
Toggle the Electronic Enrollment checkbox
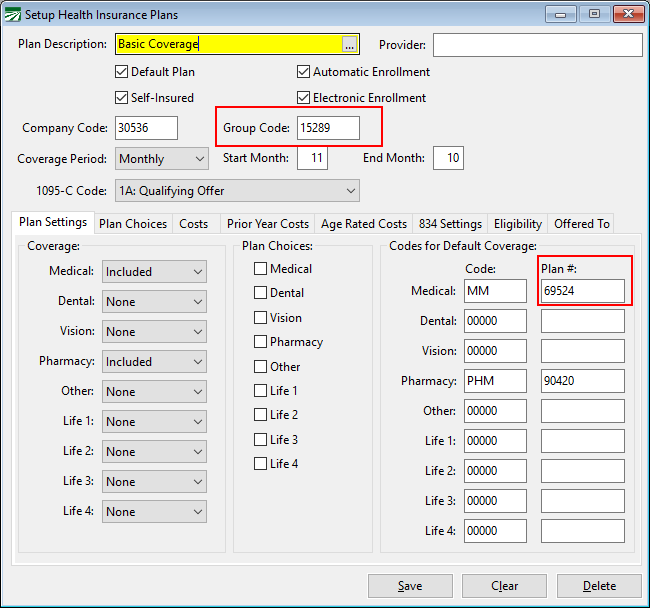click(304, 98)
